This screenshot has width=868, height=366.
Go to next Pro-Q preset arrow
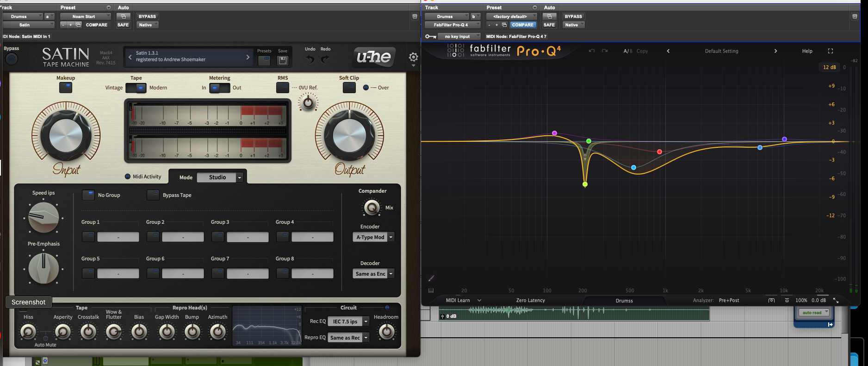775,51
